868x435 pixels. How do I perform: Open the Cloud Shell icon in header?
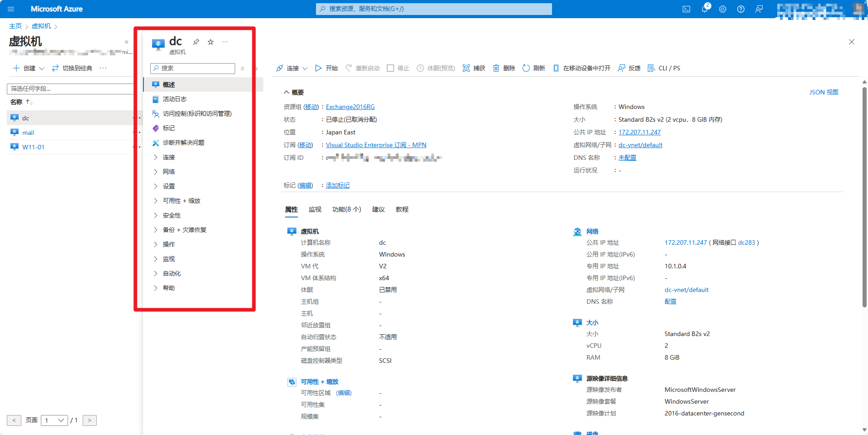point(686,9)
